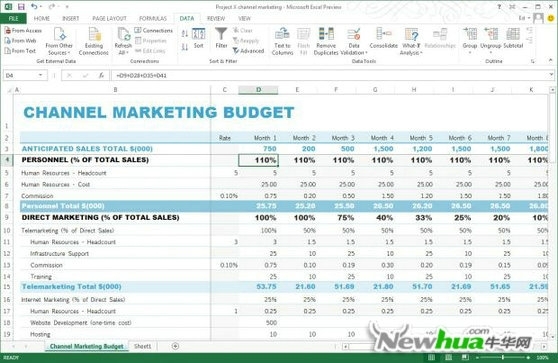Viewport: 558px width, 363px height.
Task: Adjust the zoom slider handle
Action: [503, 357]
